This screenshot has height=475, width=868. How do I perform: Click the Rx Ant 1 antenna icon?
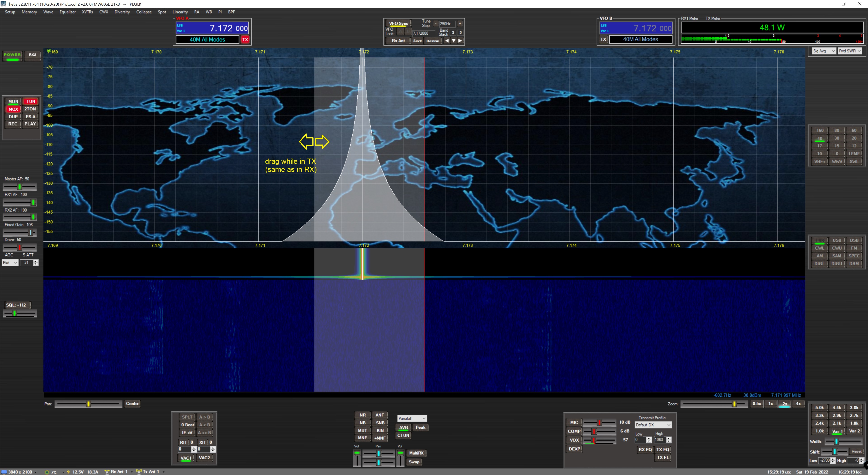tap(107, 472)
